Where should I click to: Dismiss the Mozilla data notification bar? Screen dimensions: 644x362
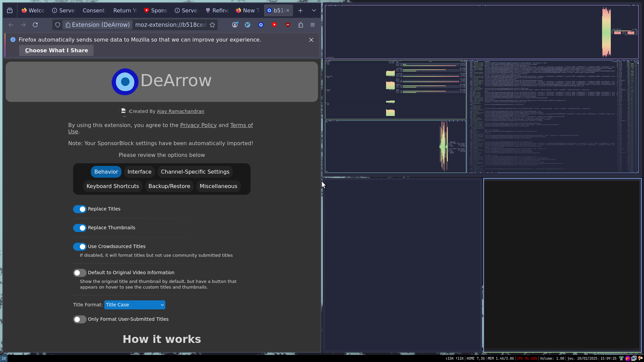click(x=311, y=40)
